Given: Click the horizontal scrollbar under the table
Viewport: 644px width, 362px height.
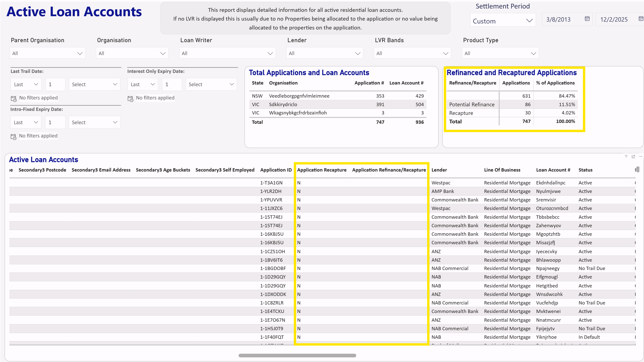Looking at the screenshot, I should point(297,355).
